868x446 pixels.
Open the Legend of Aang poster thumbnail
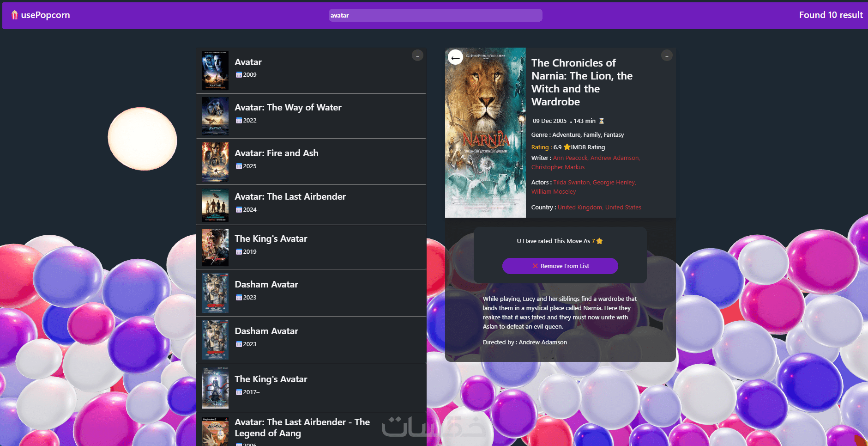pyautogui.click(x=215, y=431)
